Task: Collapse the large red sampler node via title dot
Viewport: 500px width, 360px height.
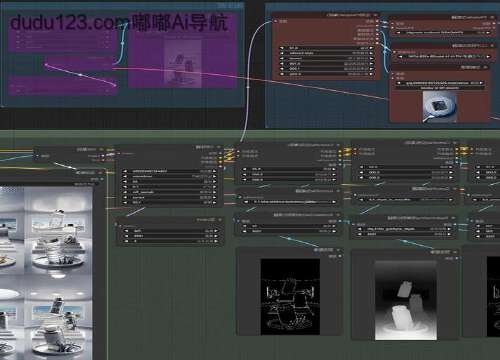Action: pyautogui.click(x=376, y=15)
